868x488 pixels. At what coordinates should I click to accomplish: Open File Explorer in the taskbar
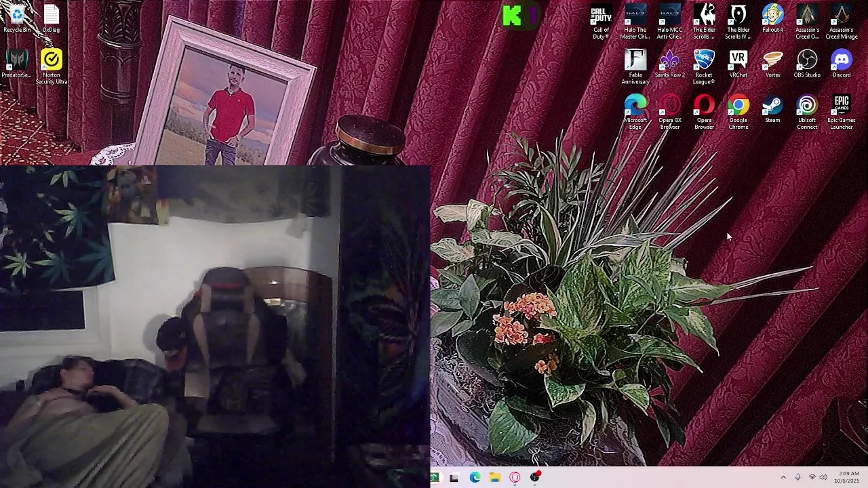495,477
